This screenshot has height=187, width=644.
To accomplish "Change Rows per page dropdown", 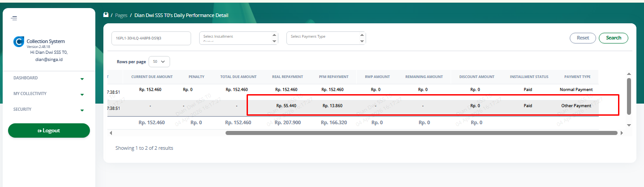I will click(x=159, y=61).
